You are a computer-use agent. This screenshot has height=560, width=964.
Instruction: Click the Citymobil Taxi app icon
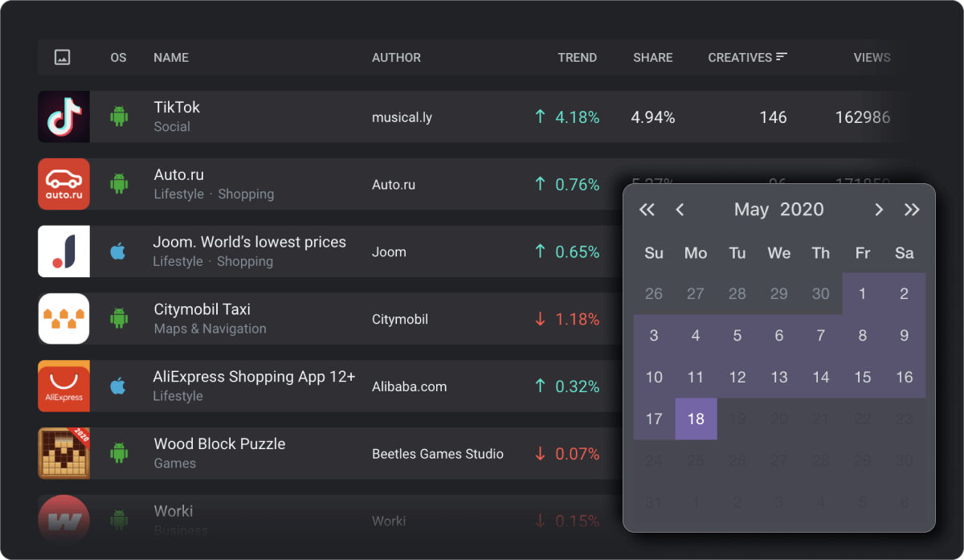coord(63,319)
